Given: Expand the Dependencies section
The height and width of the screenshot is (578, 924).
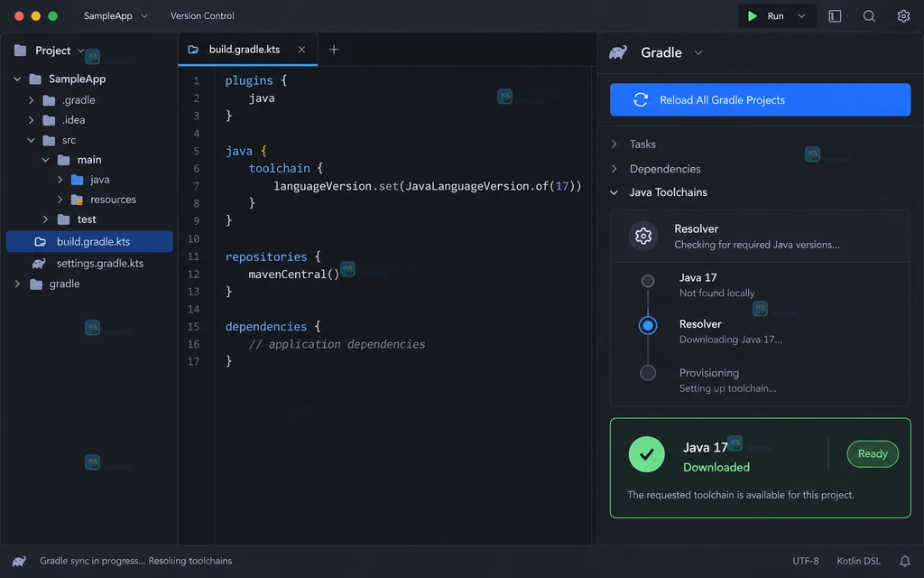Looking at the screenshot, I should pos(614,169).
